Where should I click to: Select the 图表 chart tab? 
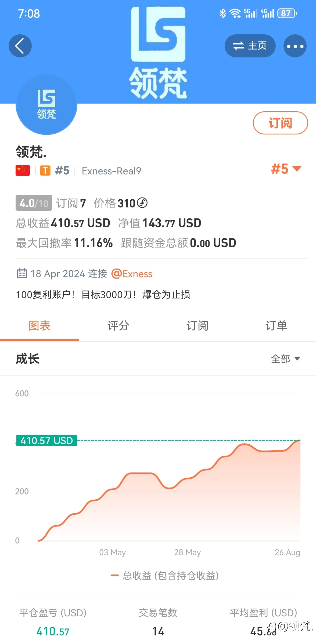tap(39, 326)
